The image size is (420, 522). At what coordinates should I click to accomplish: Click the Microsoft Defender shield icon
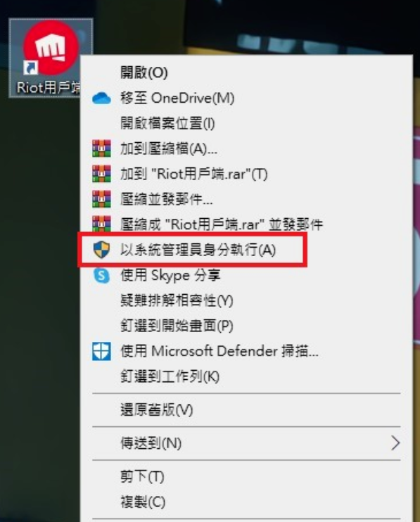pyautogui.click(x=101, y=351)
